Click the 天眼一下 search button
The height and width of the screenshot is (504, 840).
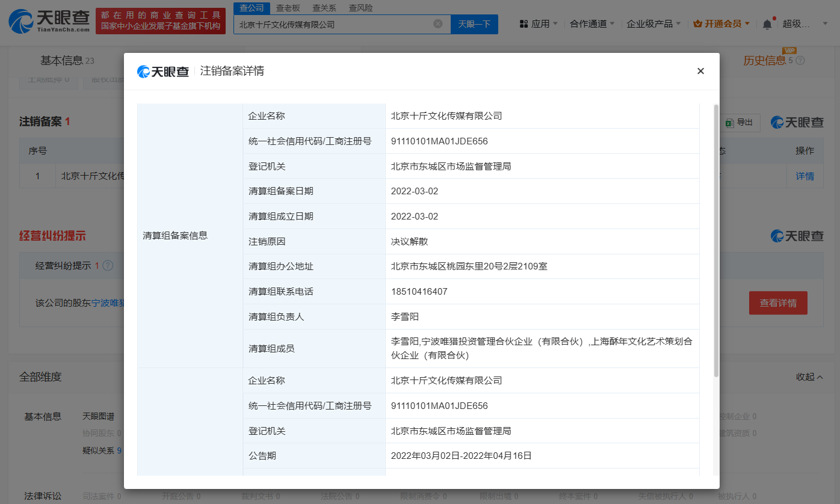tap(475, 24)
